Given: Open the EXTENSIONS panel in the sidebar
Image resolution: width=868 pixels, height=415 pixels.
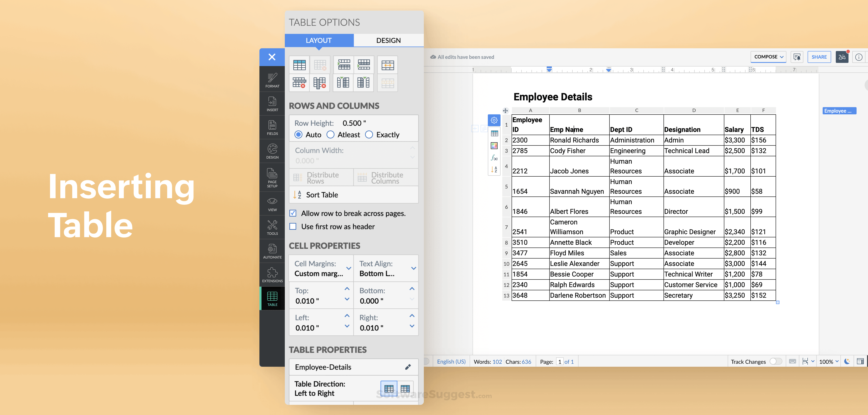Looking at the screenshot, I should [x=272, y=275].
